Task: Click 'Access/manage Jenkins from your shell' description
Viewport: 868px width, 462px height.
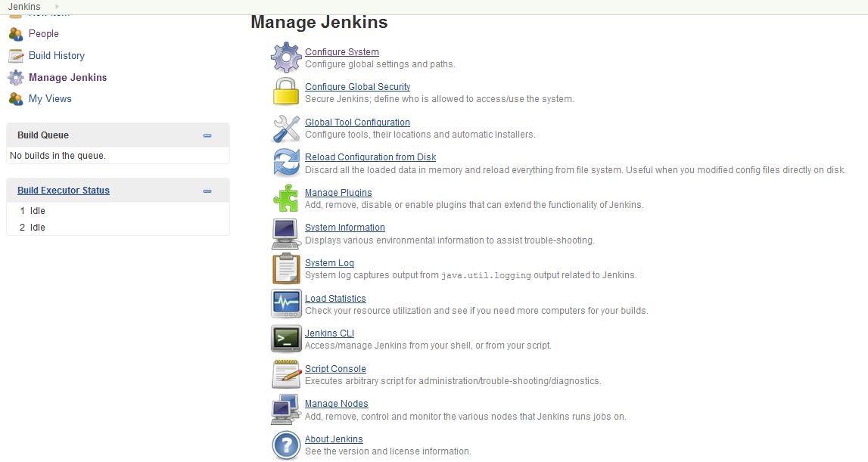Action: click(x=428, y=346)
